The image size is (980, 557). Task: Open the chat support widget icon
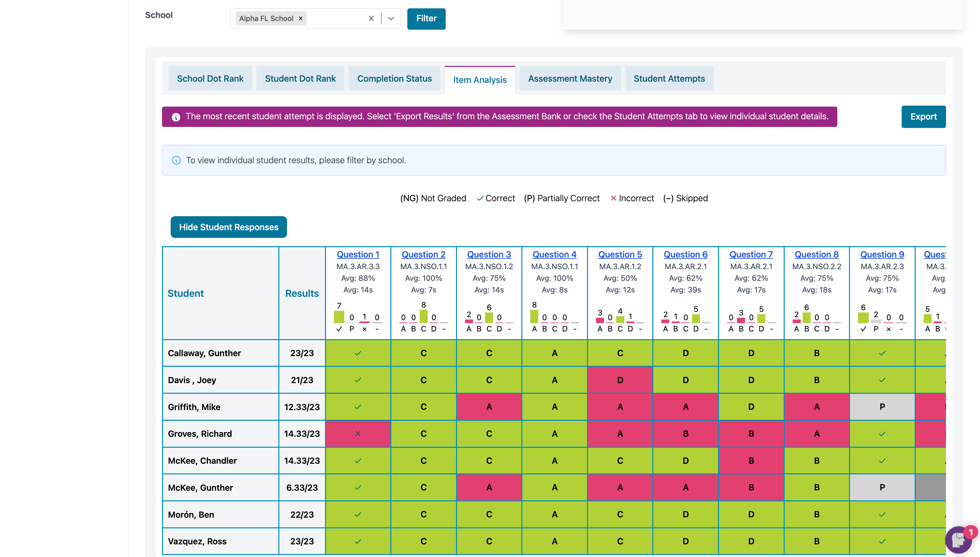click(x=958, y=539)
